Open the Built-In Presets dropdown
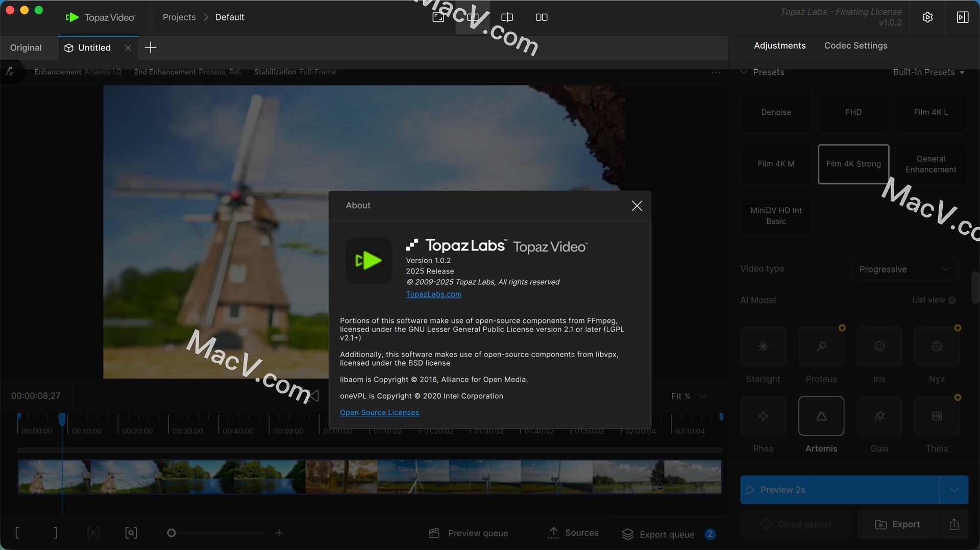 tap(928, 72)
